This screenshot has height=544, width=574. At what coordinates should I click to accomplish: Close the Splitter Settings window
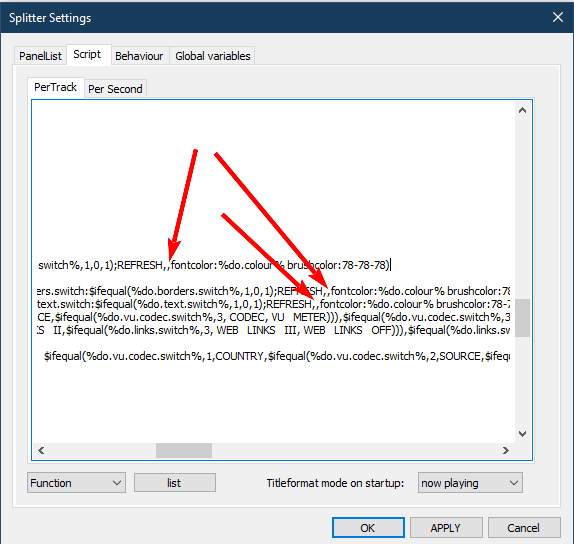tap(558, 17)
